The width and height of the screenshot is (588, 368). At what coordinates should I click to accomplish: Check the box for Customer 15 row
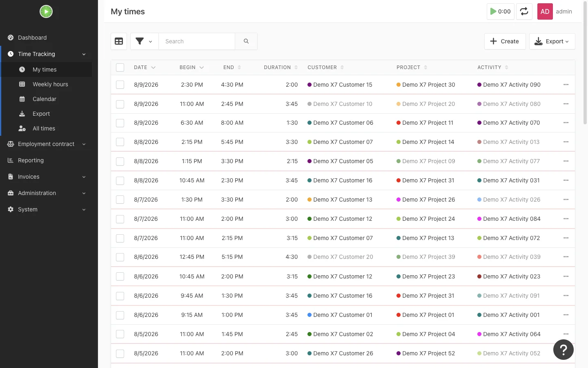pyautogui.click(x=120, y=85)
